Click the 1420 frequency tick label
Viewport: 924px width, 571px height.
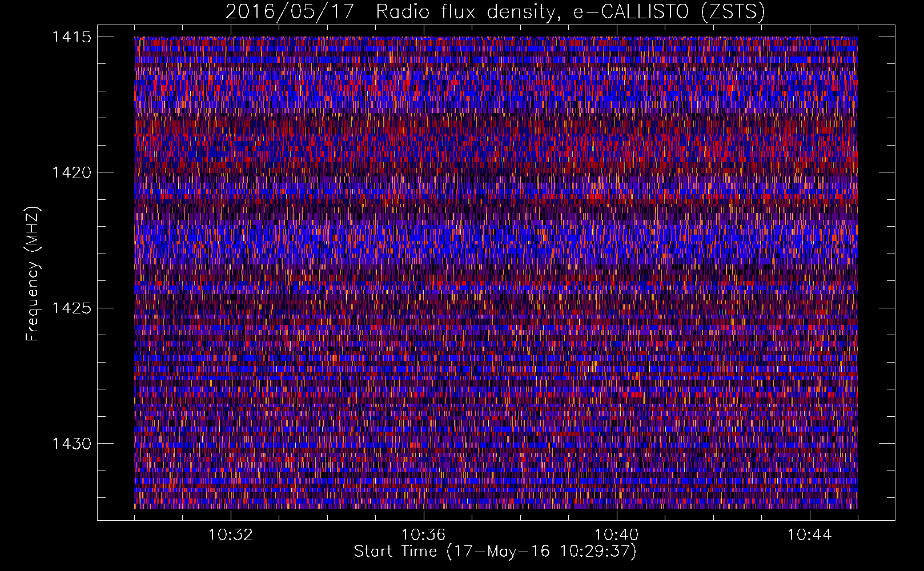[71, 172]
